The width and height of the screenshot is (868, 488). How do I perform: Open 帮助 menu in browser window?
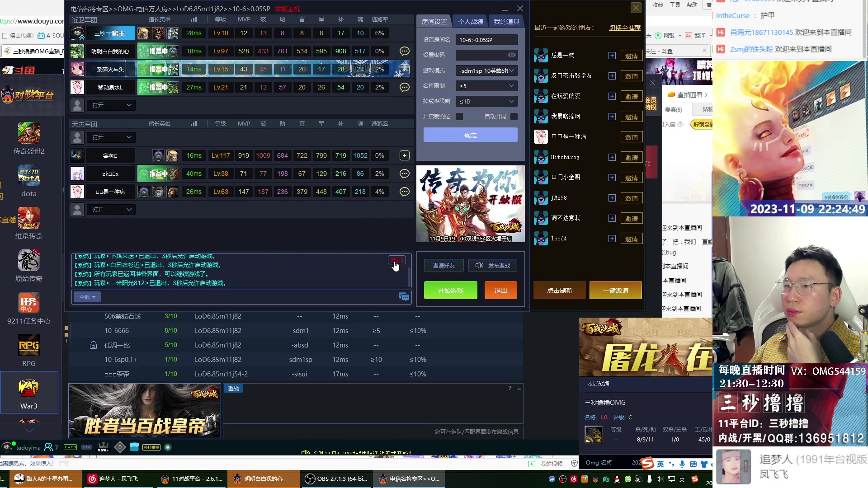[x=692, y=5]
